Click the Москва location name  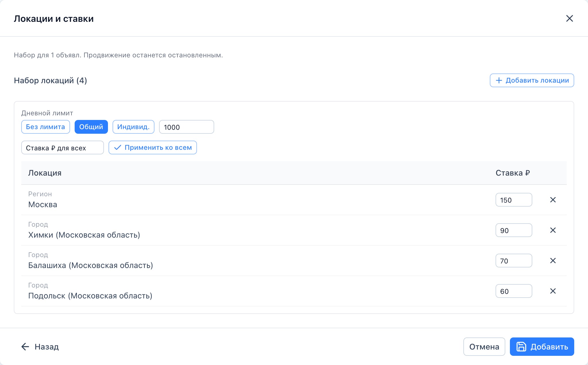42,205
